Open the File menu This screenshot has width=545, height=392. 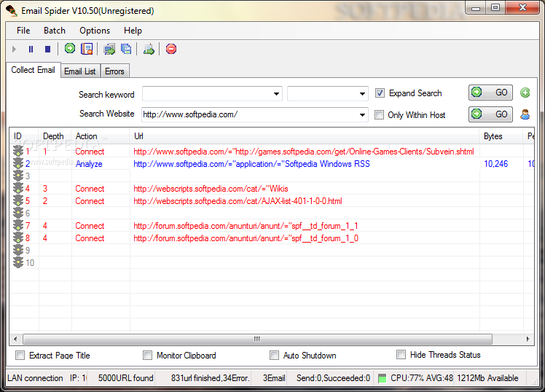tap(23, 31)
